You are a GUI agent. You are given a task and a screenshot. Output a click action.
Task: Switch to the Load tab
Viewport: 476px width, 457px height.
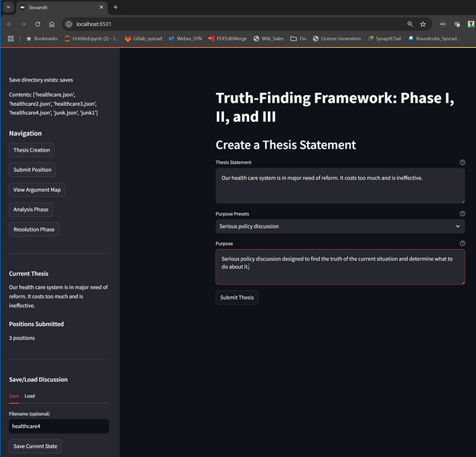30,396
